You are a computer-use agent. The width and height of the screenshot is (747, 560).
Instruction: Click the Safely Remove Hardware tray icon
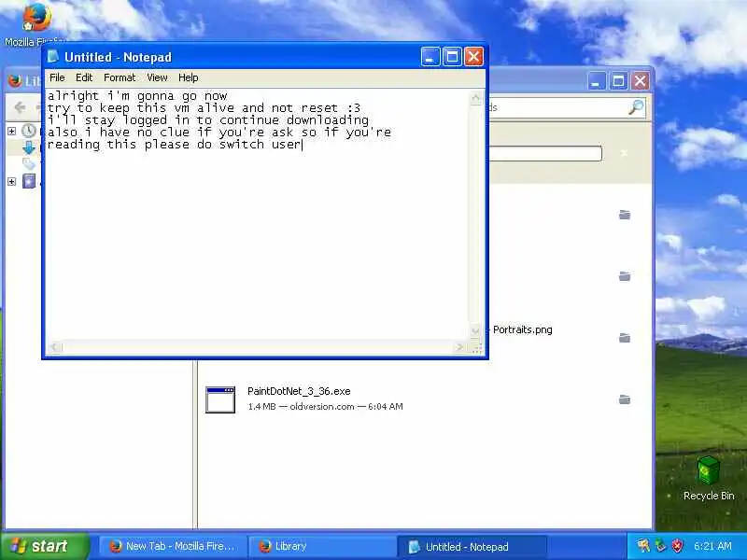[x=661, y=546]
